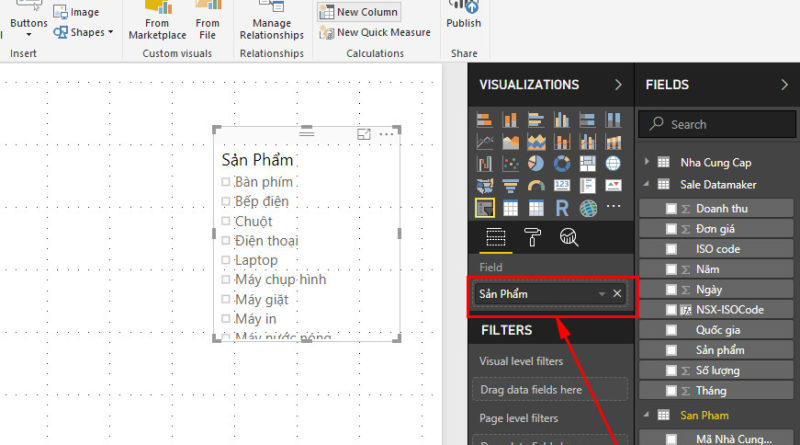Remove Sản Phẩm field with X
Image resolution: width=800 pixels, height=445 pixels.
coord(617,294)
